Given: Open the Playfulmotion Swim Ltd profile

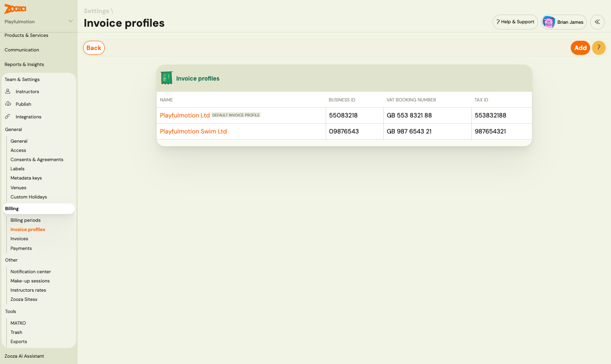Looking at the screenshot, I should pyautogui.click(x=193, y=132).
